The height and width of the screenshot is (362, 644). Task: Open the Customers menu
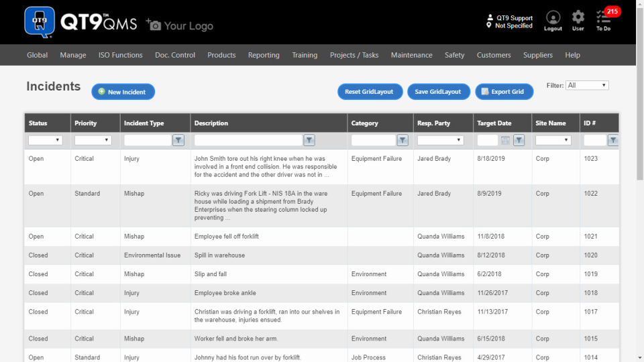coord(494,55)
